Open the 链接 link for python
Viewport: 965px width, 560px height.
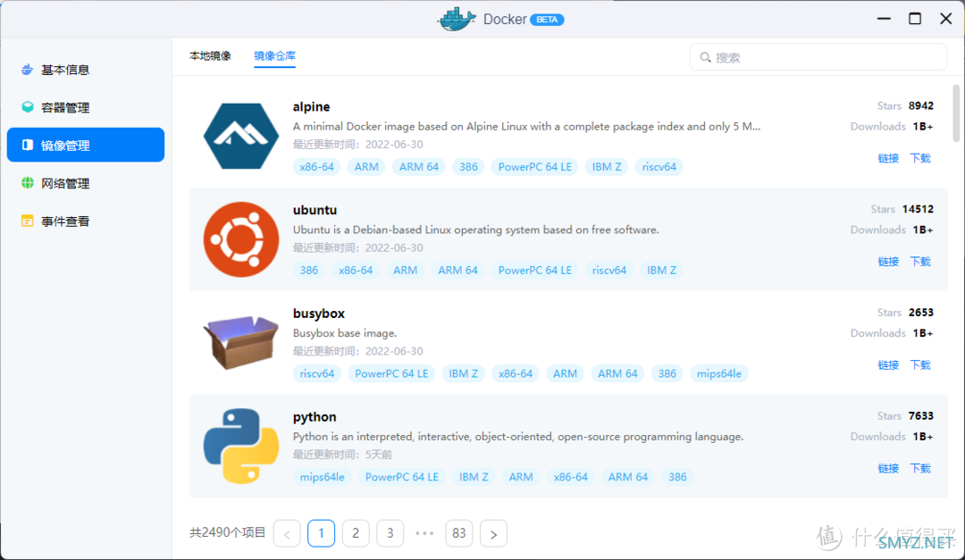[x=888, y=468]
